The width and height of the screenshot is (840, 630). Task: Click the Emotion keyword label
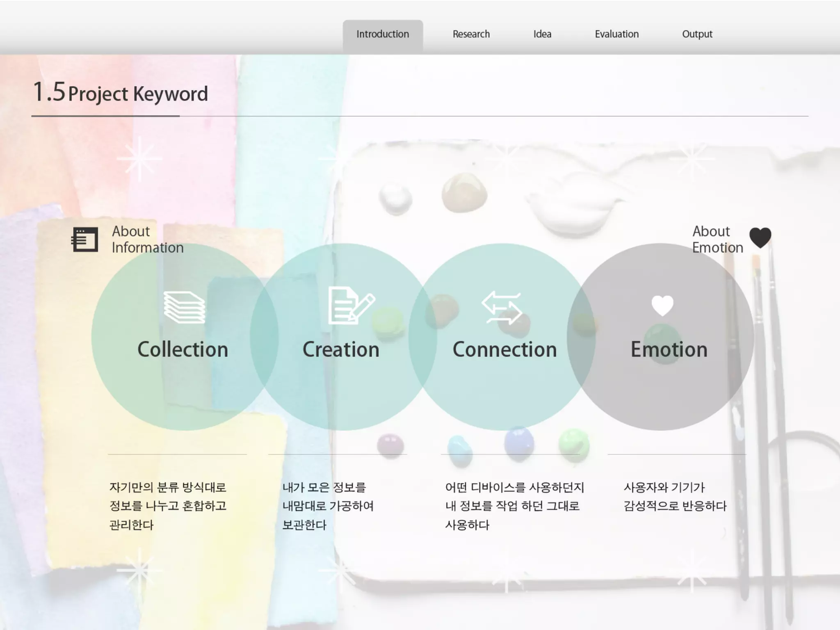669,349
